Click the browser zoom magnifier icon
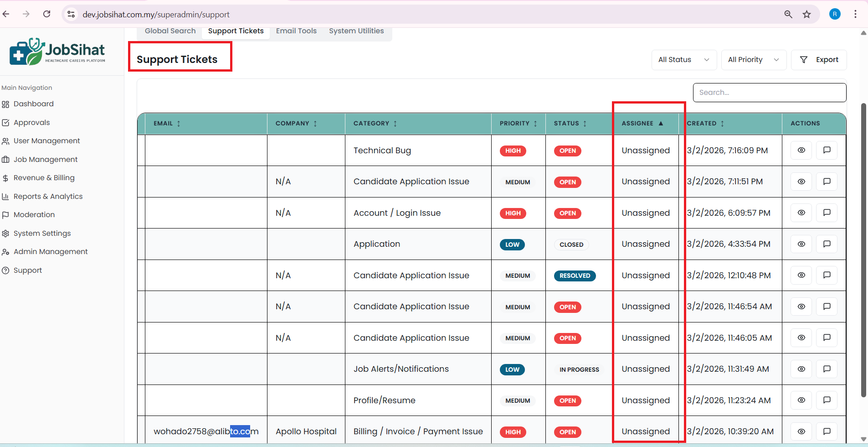868x447 pixels. click(788, 14)
